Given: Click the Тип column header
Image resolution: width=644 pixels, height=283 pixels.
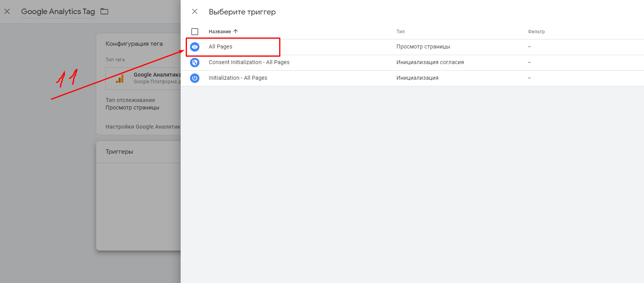Looking at the screenshot, I should [x=400, y=32].
